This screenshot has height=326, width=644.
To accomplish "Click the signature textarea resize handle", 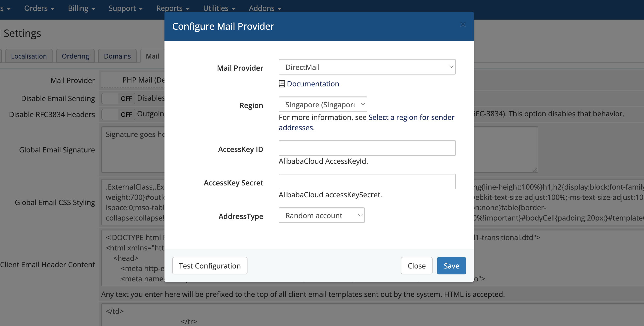I will (535, 170).
